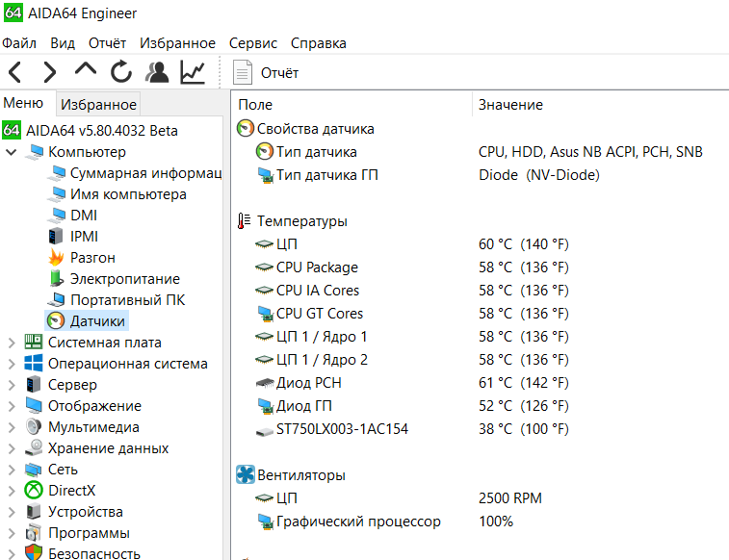Open the Справка menu

(319, 43)
